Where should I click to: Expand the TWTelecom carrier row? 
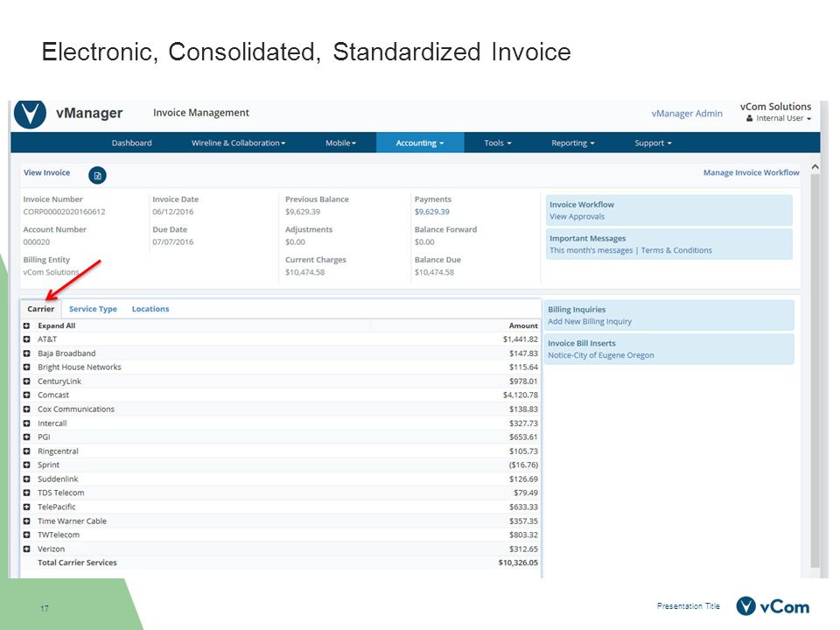click(26, 535)
